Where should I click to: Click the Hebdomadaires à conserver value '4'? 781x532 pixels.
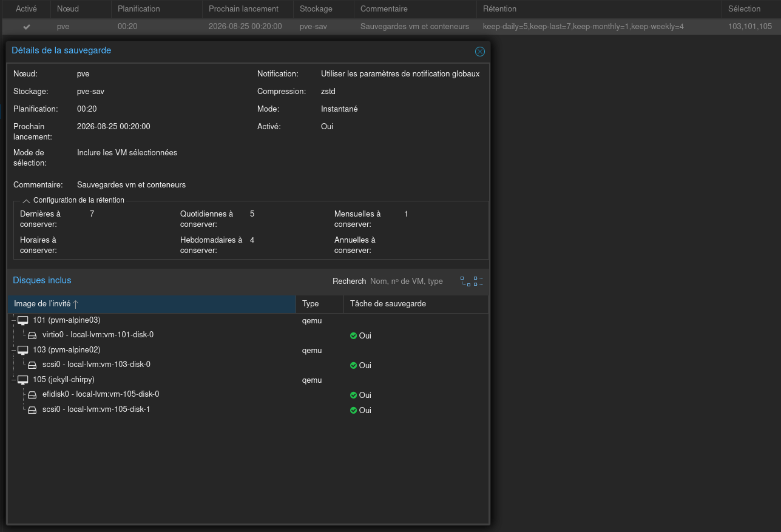coord(252,240)
